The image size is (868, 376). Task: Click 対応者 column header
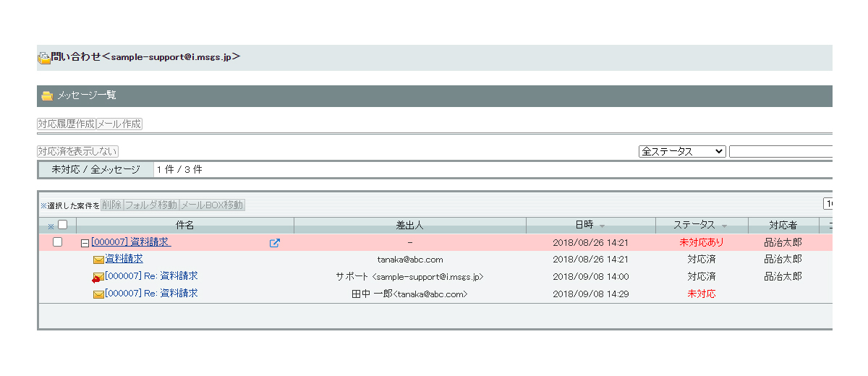(x=783, y=226)
